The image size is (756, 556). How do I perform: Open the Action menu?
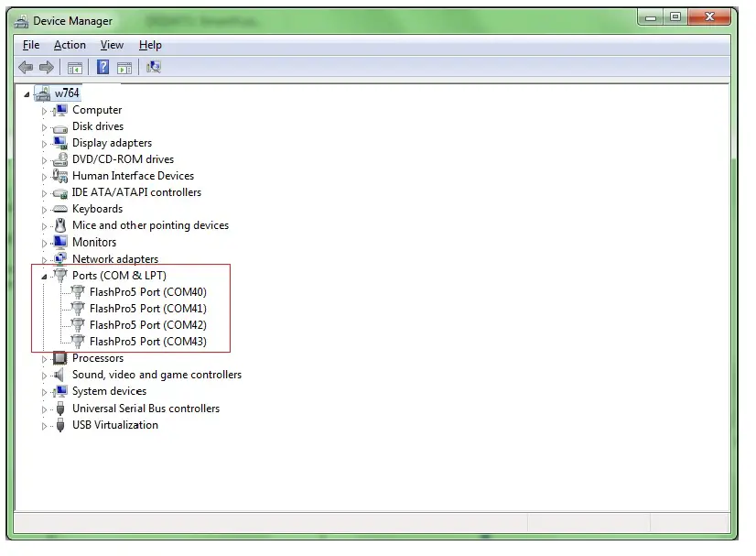[x=70, y=44]
